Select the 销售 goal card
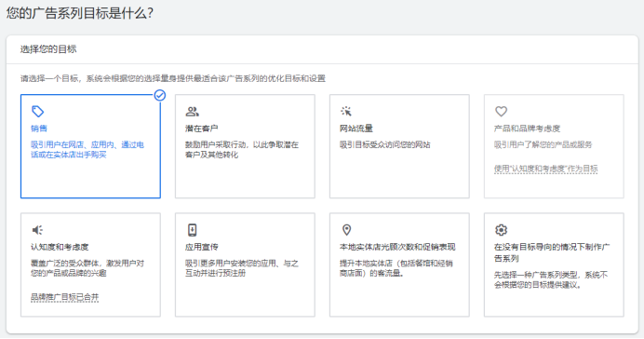 point(90,146)
